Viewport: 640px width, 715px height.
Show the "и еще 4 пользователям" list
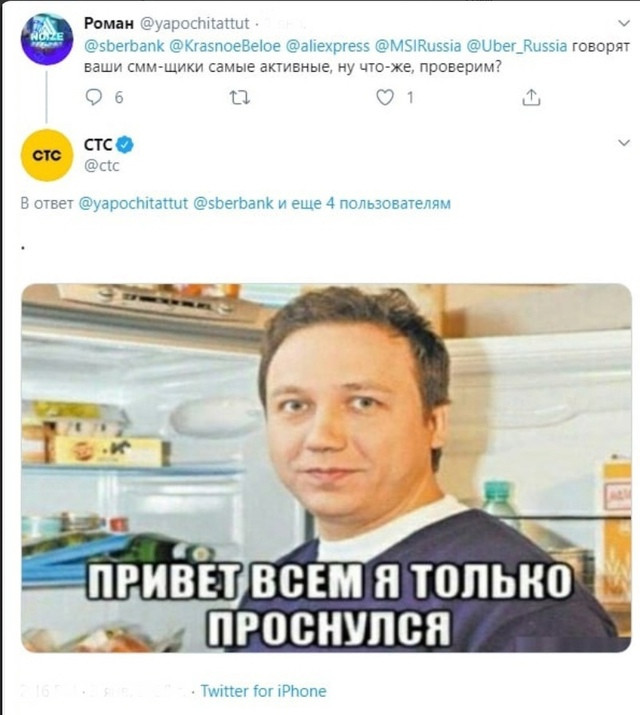click(364, 203)
